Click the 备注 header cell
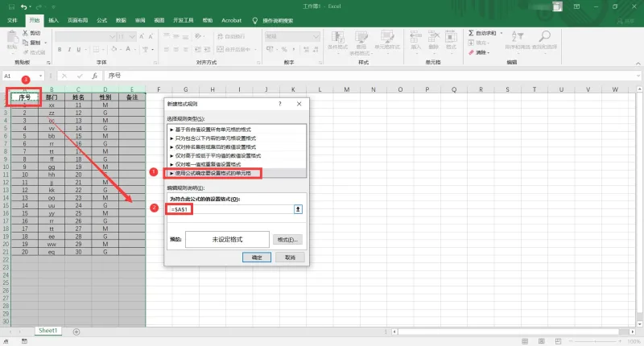 (x=132, y=97)
